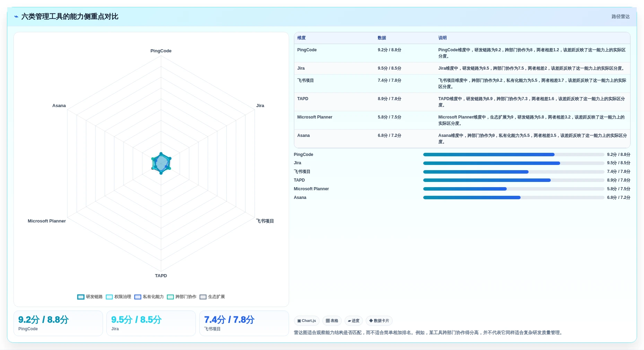Click the radar polygon at chart center
Screen dimensions: 644x350
pos(161,163)
